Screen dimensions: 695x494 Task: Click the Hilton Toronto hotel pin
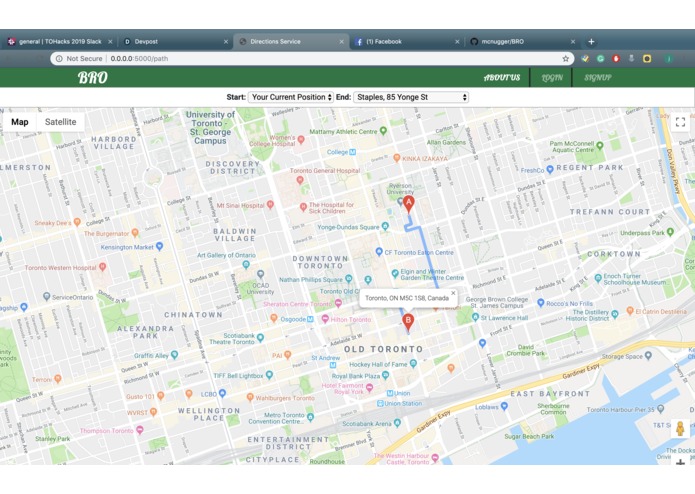pos(325,319)
